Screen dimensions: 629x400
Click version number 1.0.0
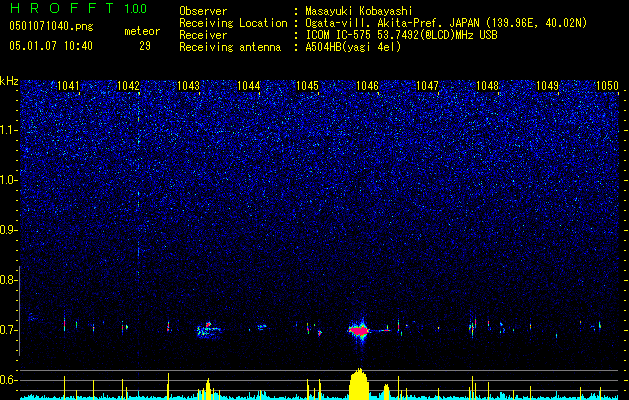click(x=136, y=9)
